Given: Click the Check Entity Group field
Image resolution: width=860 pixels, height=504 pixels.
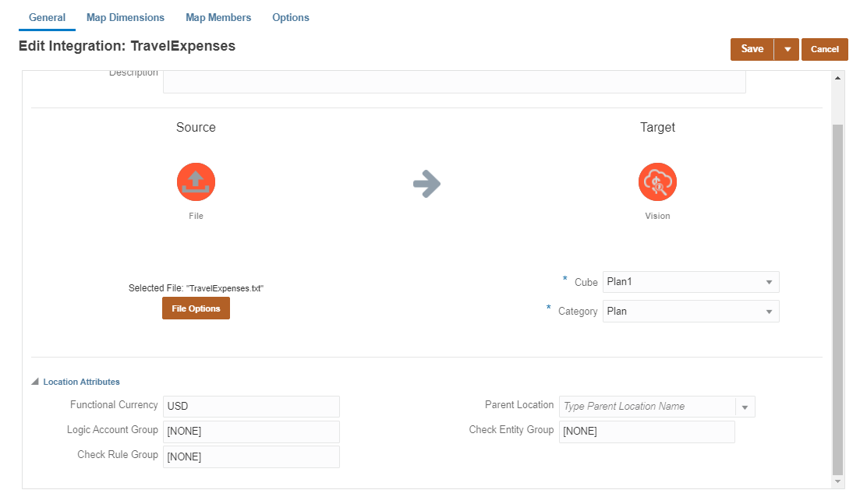Looking at the screenshot, I should pos(646,431).
